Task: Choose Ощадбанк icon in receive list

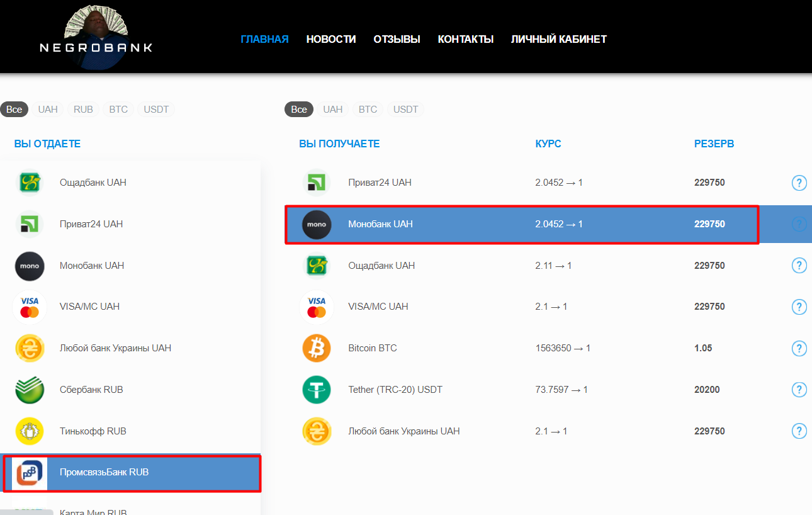Action: (317, 266)
